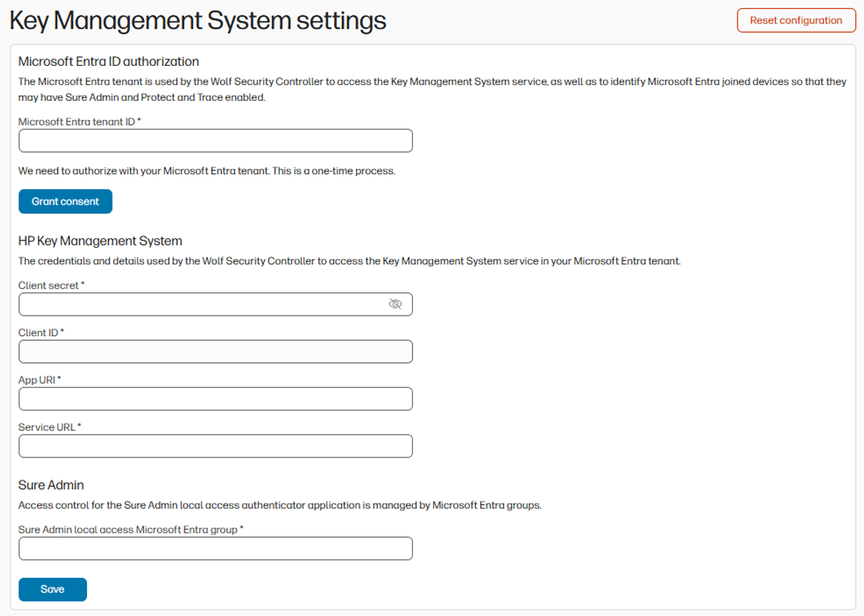
Task: Save the Key Management System settings
Action: coord(52,589)
